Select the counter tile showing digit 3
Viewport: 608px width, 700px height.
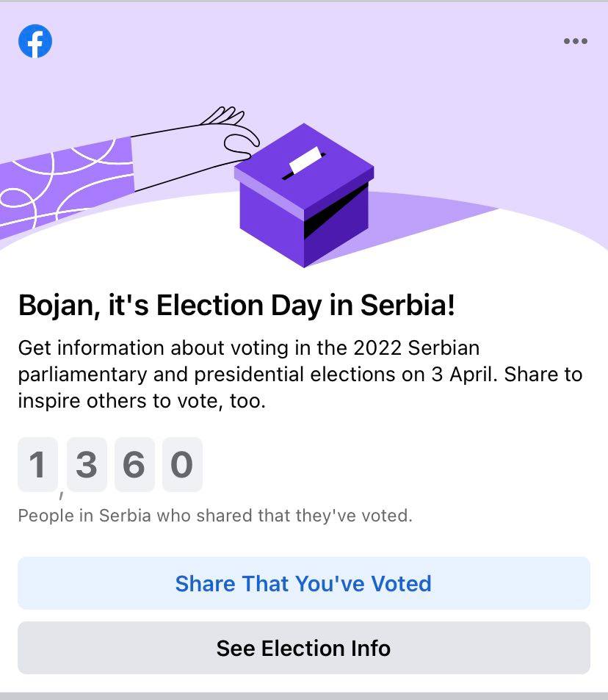click(x=87, y=464)
